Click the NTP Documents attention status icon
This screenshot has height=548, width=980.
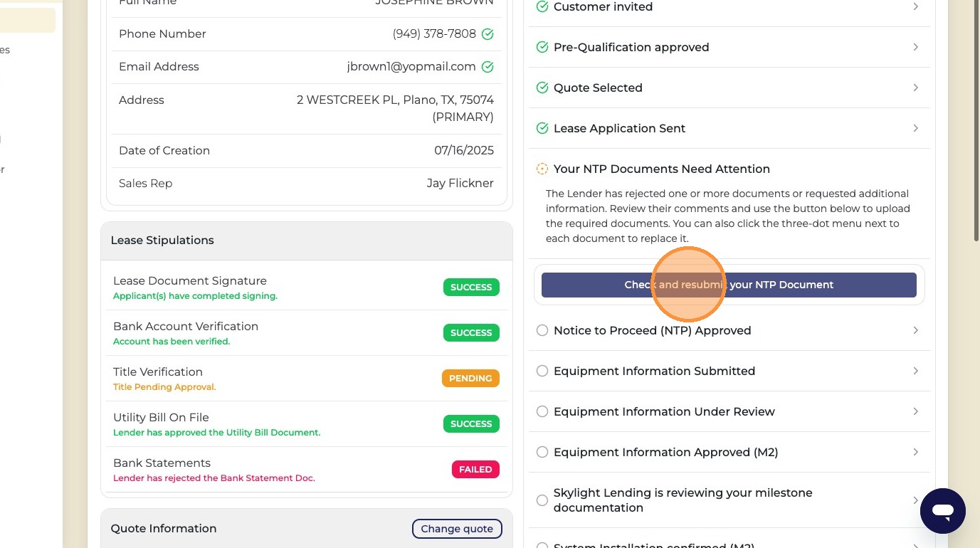coord(542,169)
